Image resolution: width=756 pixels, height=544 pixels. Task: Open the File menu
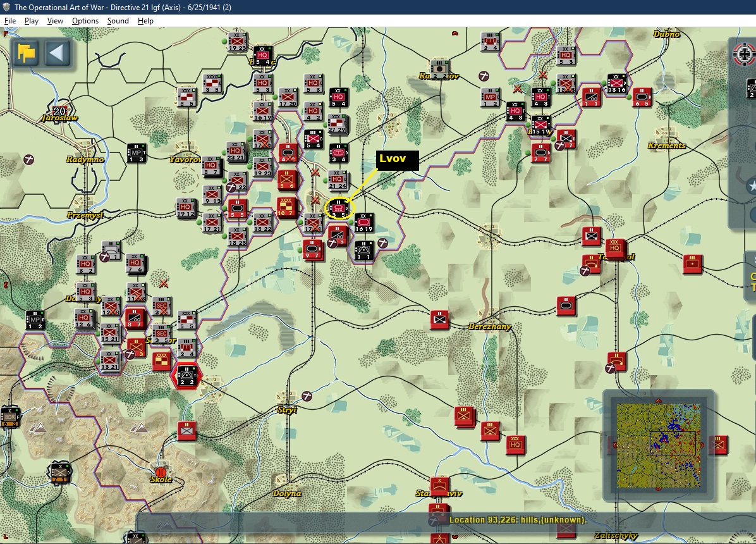point(10,21)
